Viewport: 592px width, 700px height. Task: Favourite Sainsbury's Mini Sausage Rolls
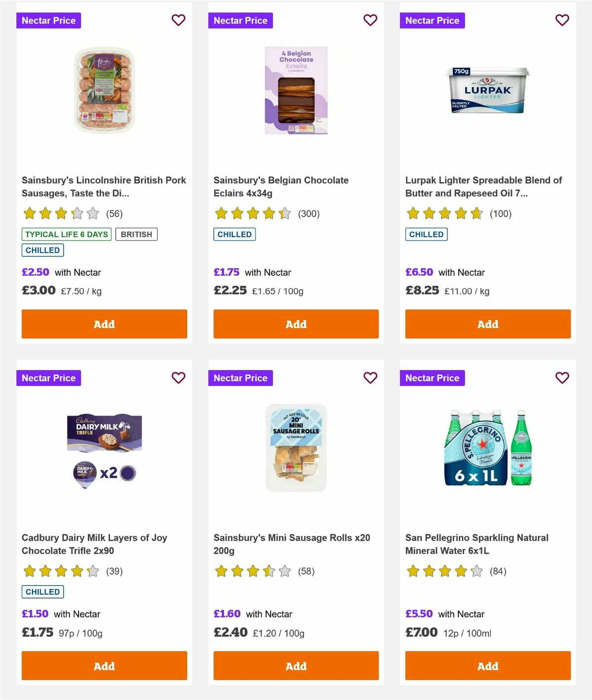pyautogui.click(x=370, y=378)
